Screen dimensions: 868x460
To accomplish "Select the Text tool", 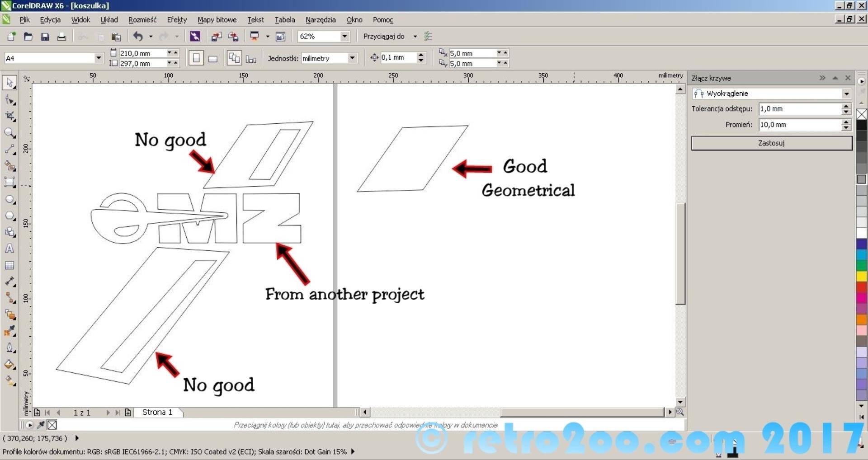I will click(x=9, y=249).
